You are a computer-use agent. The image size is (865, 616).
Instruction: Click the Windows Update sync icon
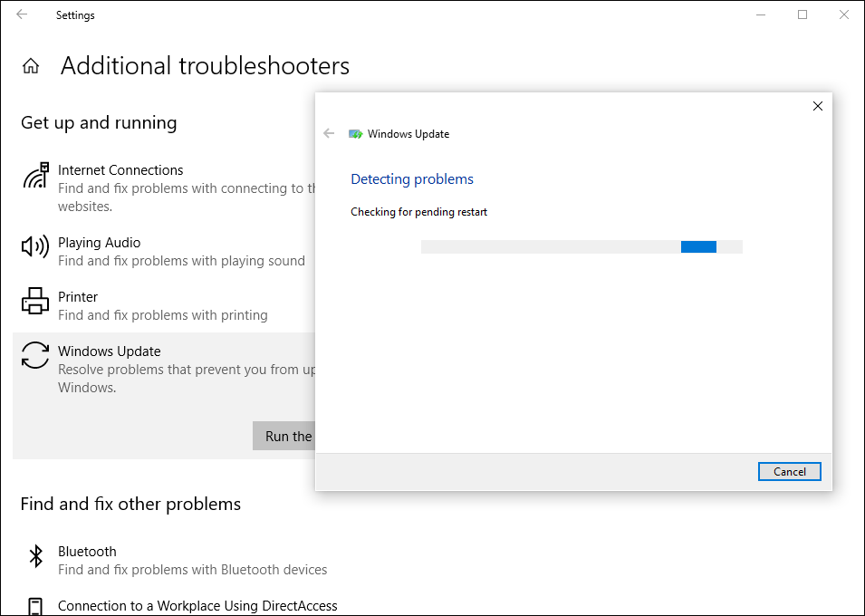point(35,355)
